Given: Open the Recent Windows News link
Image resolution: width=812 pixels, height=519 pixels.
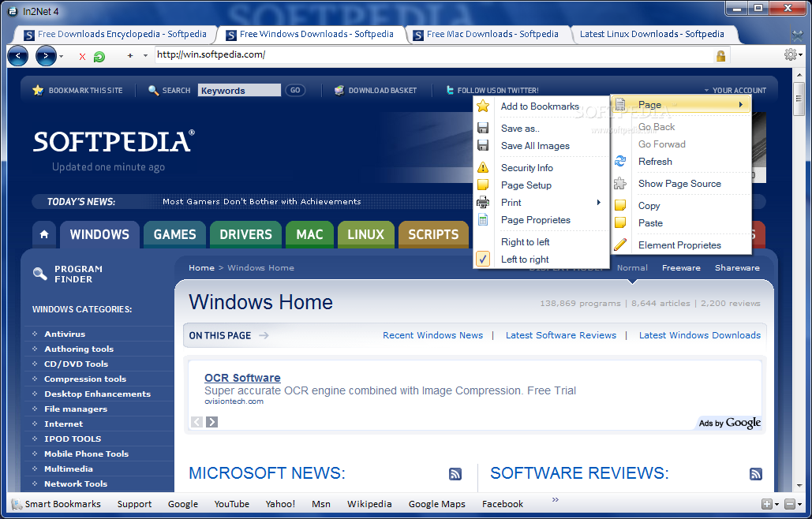Looking at the screenshot, I should [x=433, y=335].
